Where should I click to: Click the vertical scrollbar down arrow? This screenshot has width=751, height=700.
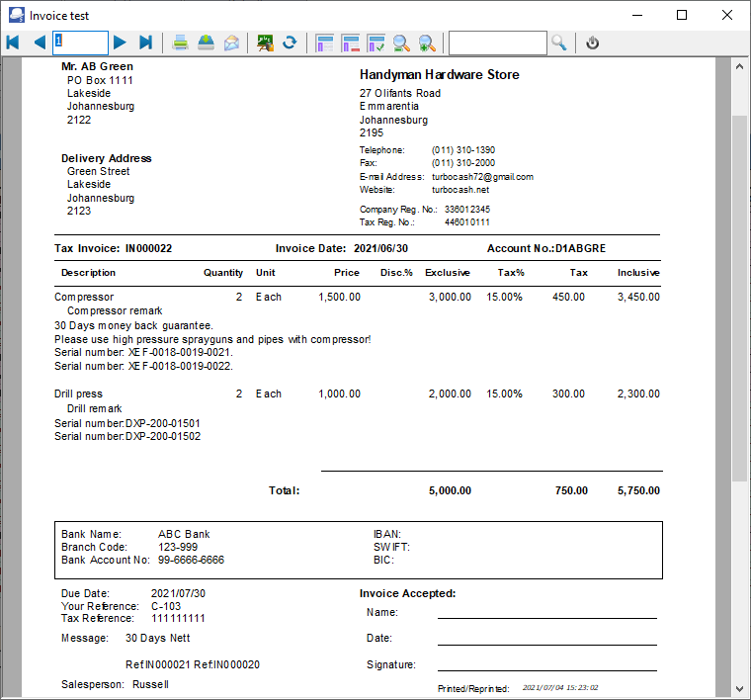tap(739, 688)
